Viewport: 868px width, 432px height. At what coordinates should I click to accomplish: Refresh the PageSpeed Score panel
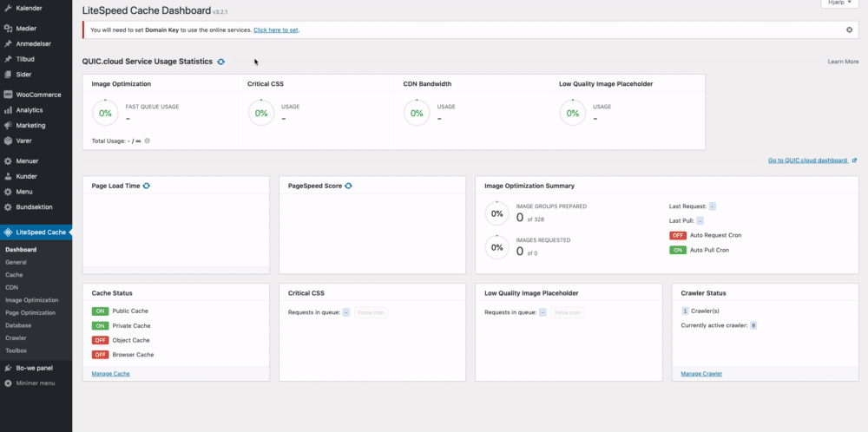pos(348,186)
